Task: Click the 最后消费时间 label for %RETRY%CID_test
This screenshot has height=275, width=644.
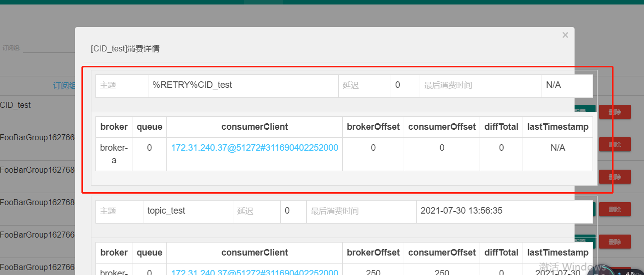Action: click(448, 85)
